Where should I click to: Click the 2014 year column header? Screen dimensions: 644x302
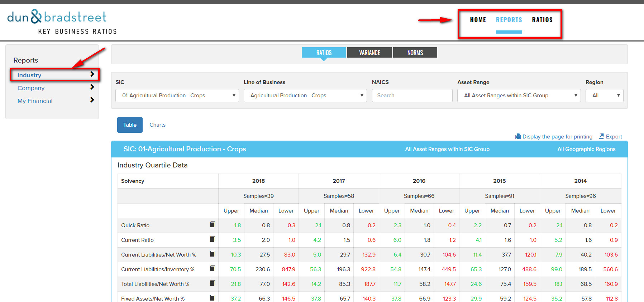pyautogui.click(x=581, y=181)
